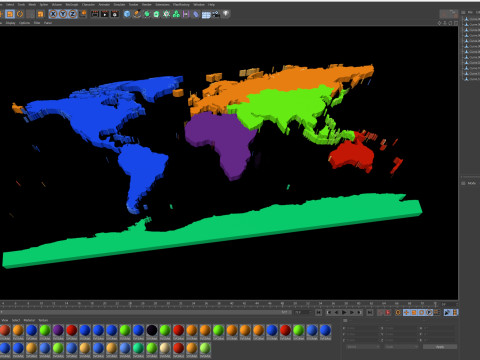This screenshot has height=360, width=480.
Task: Toggle Scale keyframe recording
Action: pyautogui.click(x=414, y=312)
